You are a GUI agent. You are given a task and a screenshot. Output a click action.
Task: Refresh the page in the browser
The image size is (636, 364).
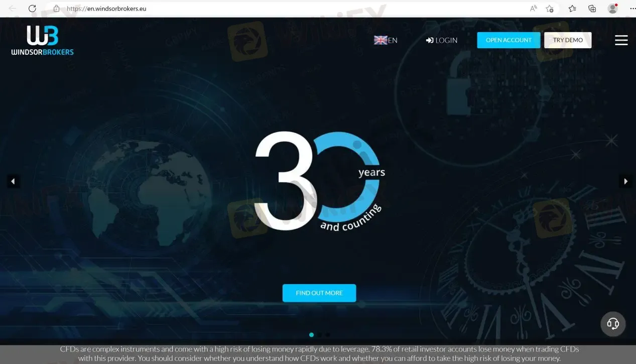[32, 9]
